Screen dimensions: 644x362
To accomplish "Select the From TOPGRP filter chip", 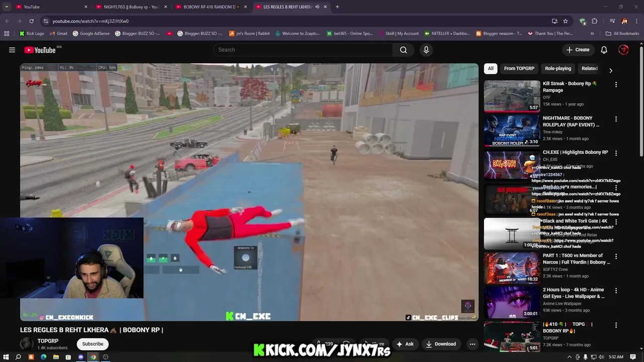I will [519, 68].
